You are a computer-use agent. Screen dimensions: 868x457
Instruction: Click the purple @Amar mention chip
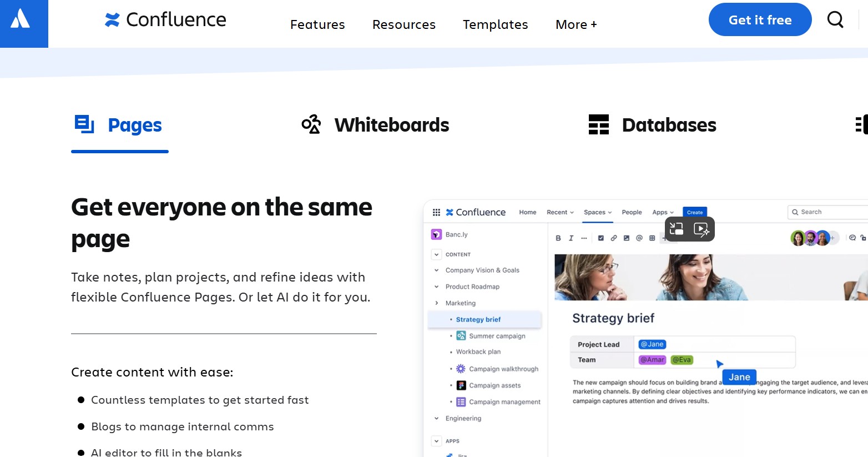[652, 360]
